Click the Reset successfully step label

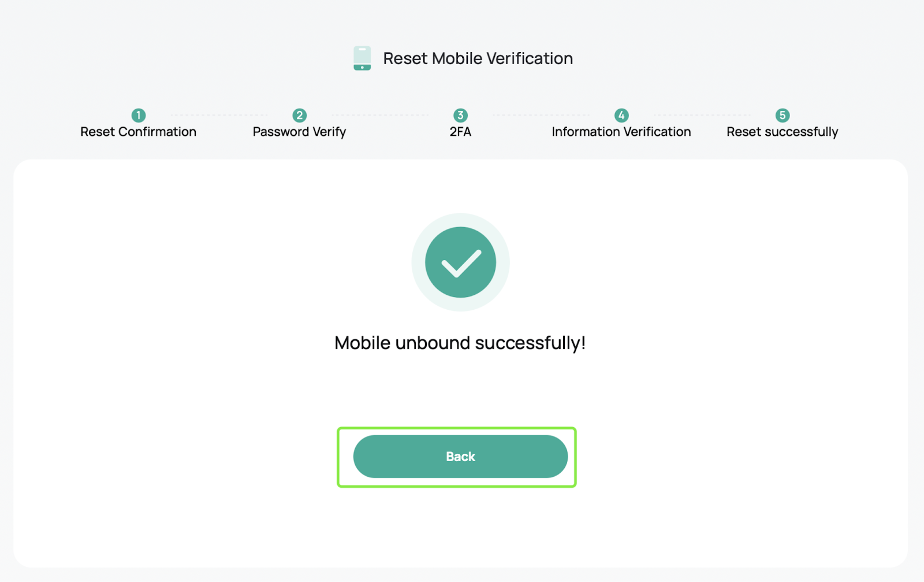pyautogui.click(x=783, y=132)
